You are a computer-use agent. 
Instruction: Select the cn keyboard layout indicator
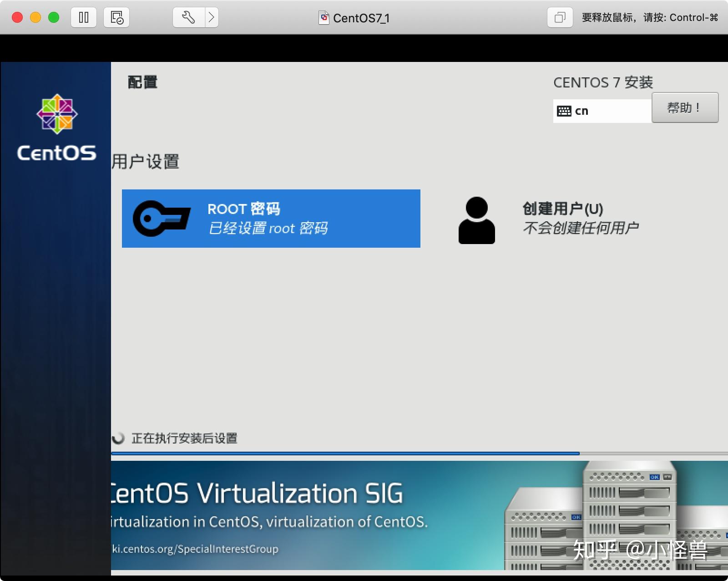pyautogui.click(x=602, y=111)
